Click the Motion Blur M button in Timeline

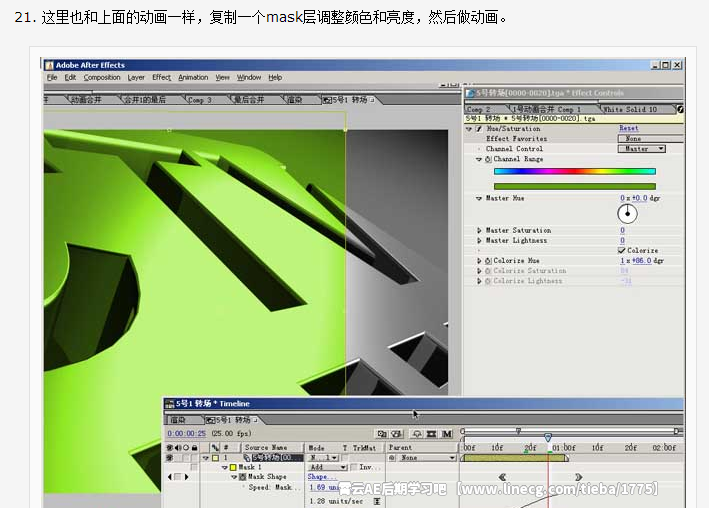[447, 434]
